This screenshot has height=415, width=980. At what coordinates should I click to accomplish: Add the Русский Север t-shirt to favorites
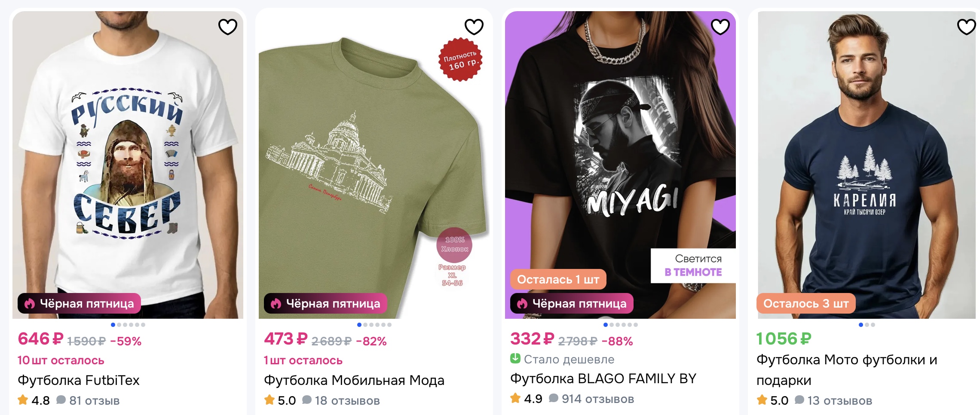[x=228, y=27]
